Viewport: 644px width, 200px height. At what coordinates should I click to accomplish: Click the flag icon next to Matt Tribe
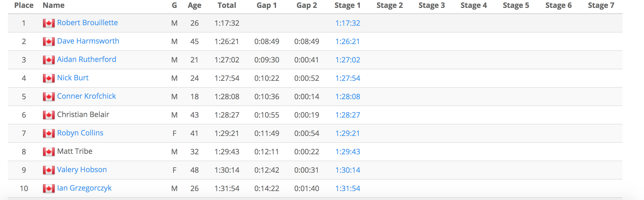click(49, 152)
